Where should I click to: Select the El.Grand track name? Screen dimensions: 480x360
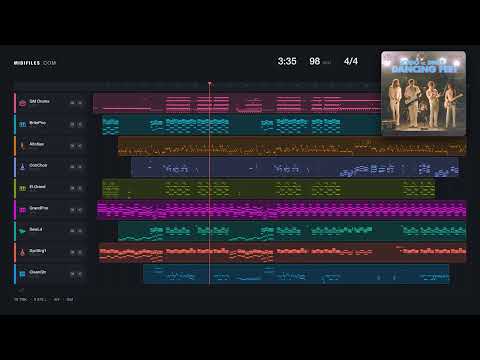(37, 187)
